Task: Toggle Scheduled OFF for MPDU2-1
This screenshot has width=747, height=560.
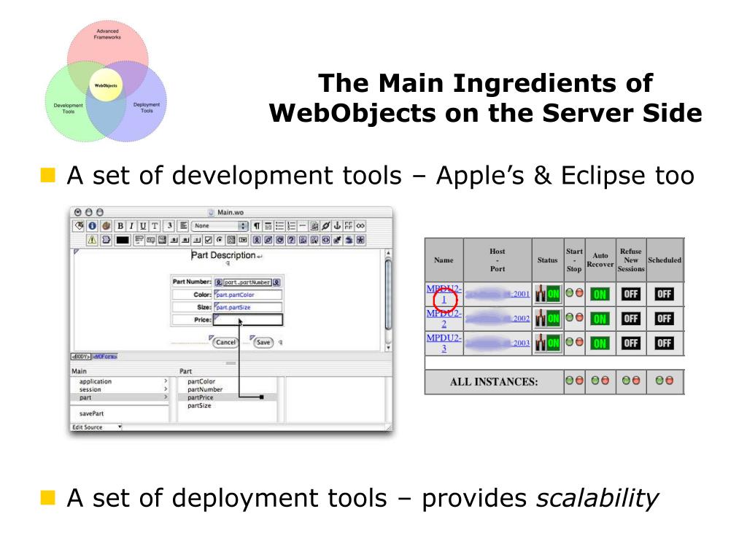Action: (664, 294)
